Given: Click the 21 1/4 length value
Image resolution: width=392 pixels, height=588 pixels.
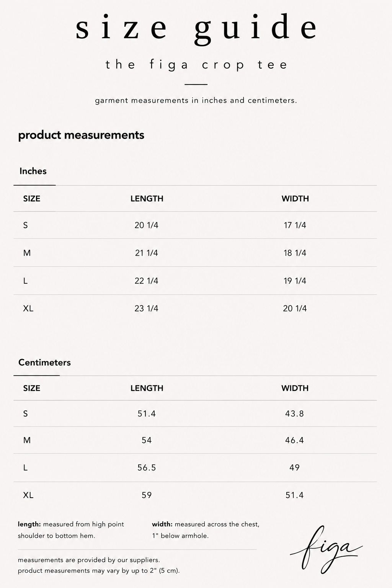Looking at the screenshot, I should pos(147,253).
